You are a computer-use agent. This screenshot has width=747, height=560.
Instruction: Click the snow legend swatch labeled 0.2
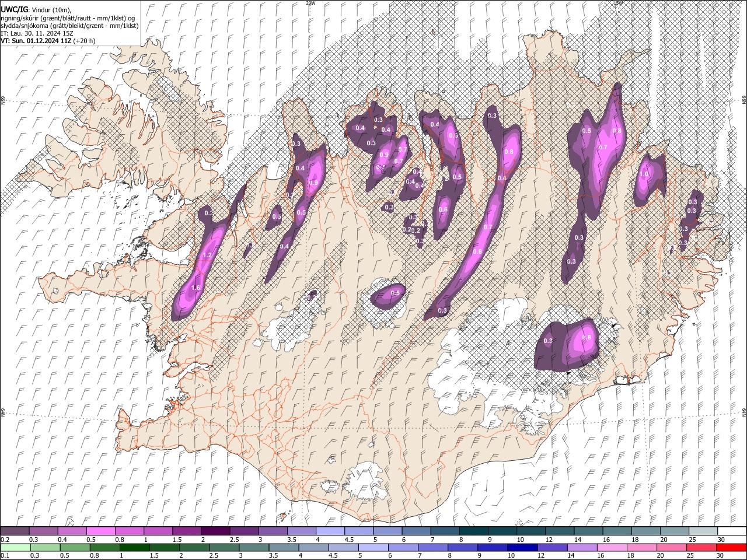click(x=15, y=531)
